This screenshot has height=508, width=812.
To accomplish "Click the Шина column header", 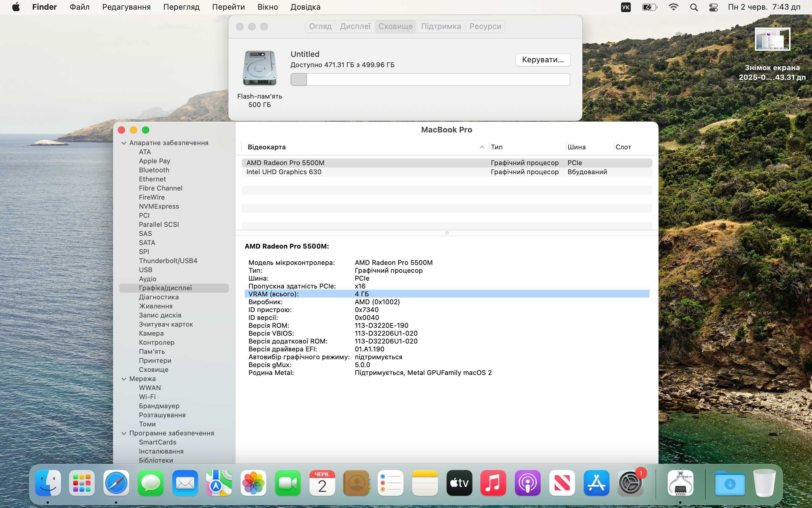I will click(x=590, y=147).
